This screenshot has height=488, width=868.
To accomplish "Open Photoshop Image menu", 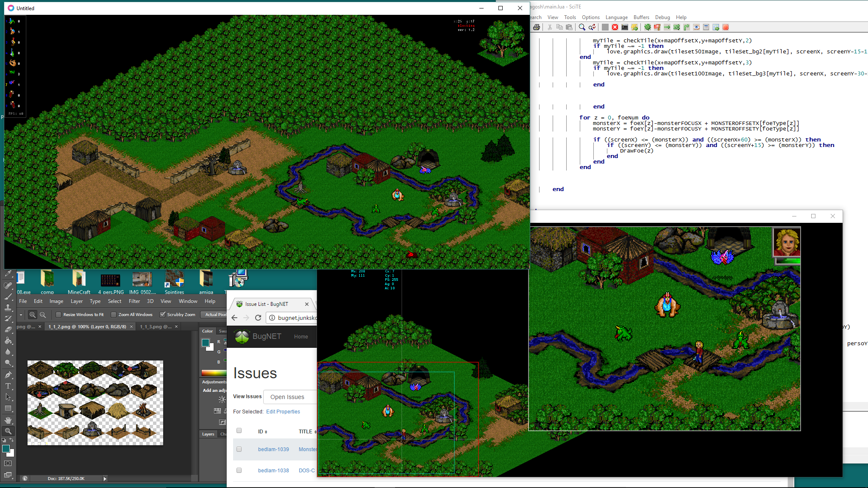I will pyautogui.click(x=56, y=301).
